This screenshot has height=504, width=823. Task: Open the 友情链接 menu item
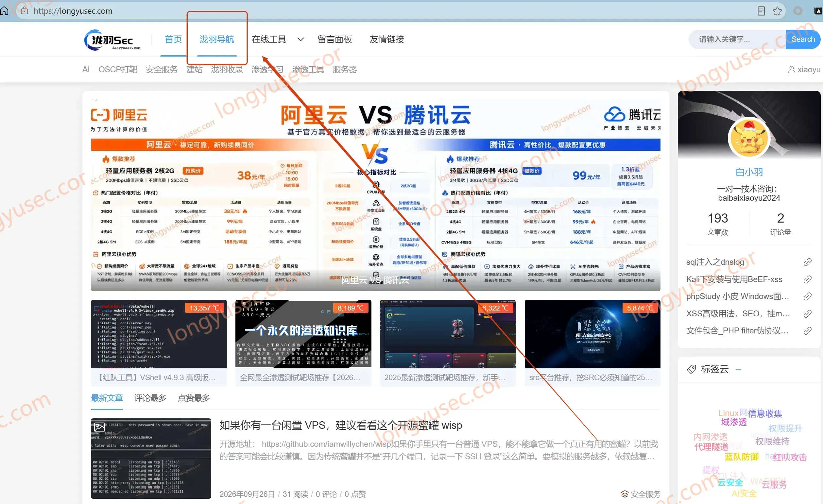tap(386, 40)
